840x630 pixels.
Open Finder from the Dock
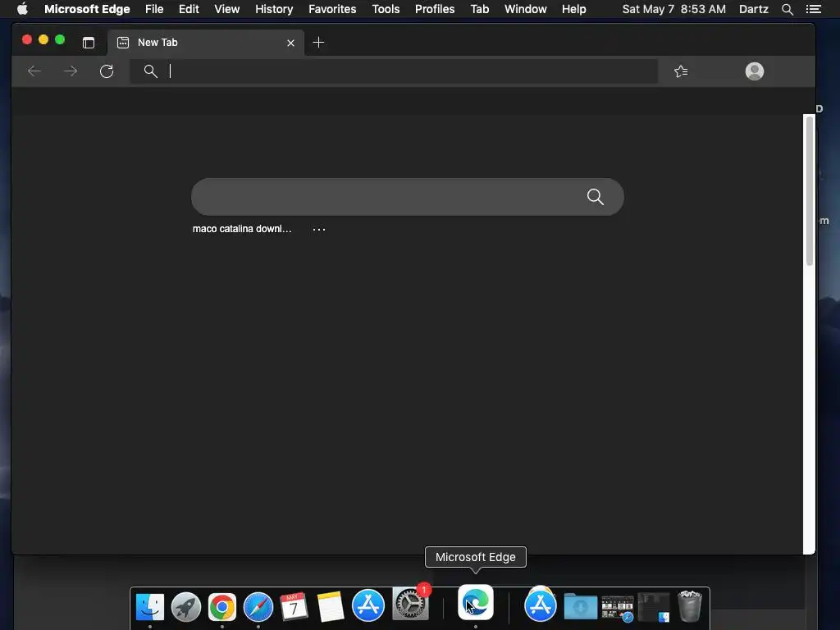pyautogui.click(x=150, y=606)
